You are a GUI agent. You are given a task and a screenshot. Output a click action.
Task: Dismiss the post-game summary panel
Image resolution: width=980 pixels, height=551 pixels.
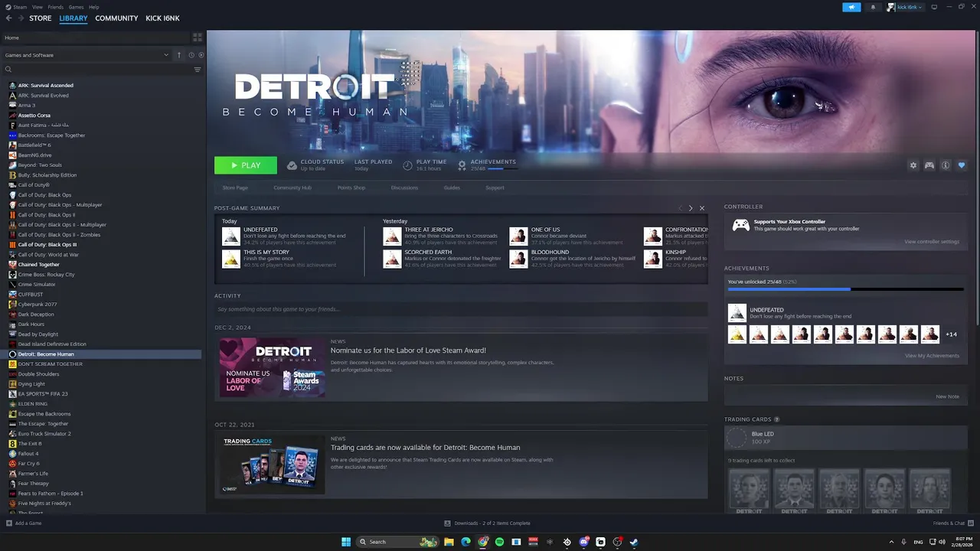point(702,208)
